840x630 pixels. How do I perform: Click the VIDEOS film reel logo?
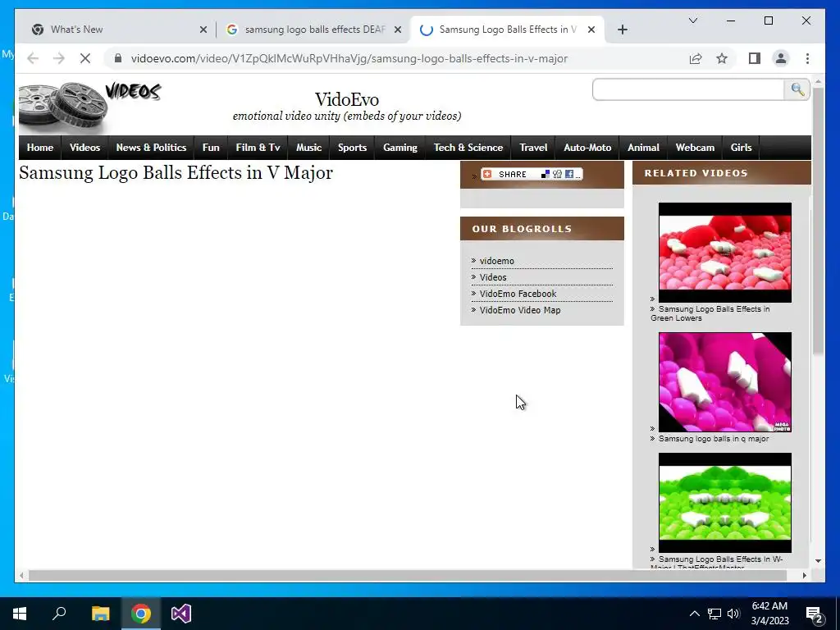(89, 107)
